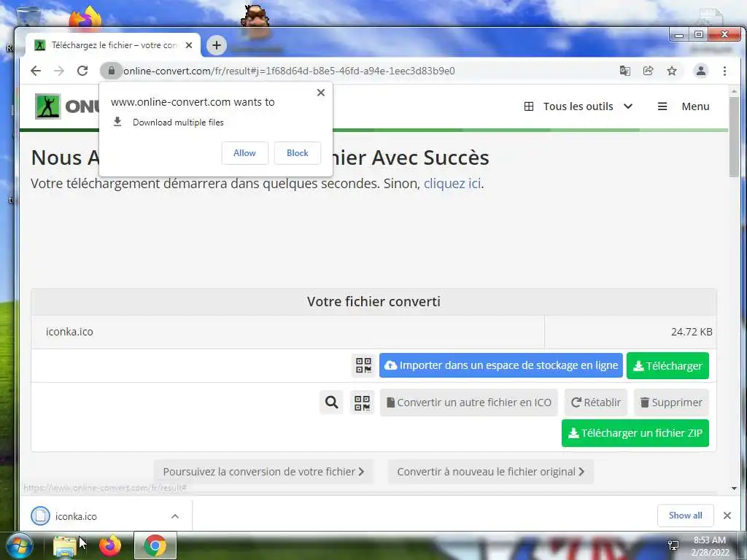
Task: Click the browser forward arrow
Action: [x=59, y=71]
